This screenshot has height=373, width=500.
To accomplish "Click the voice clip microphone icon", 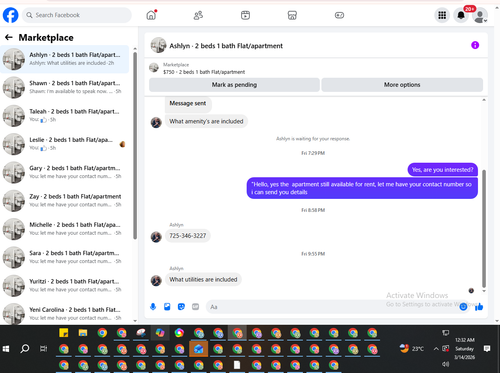I will tap(153, 307).
